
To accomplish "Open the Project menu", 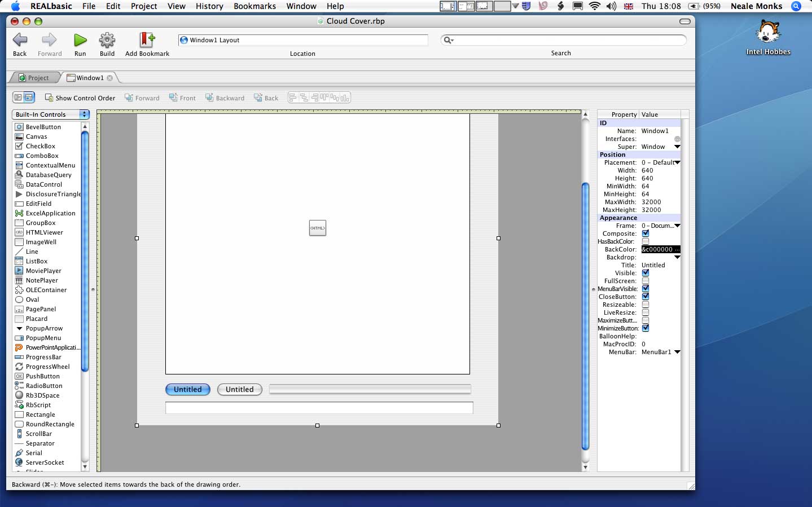I will pyautogui.click(x=144, y=6).
